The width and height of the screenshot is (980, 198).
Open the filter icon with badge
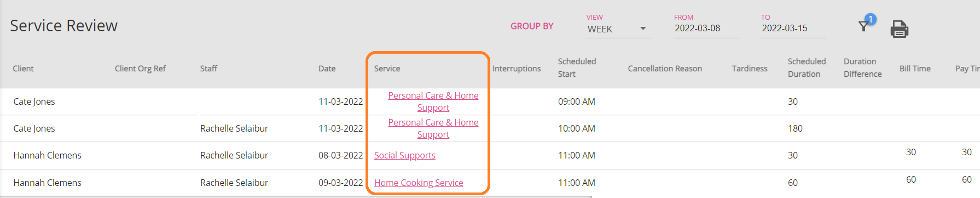(x=866, y=24)
